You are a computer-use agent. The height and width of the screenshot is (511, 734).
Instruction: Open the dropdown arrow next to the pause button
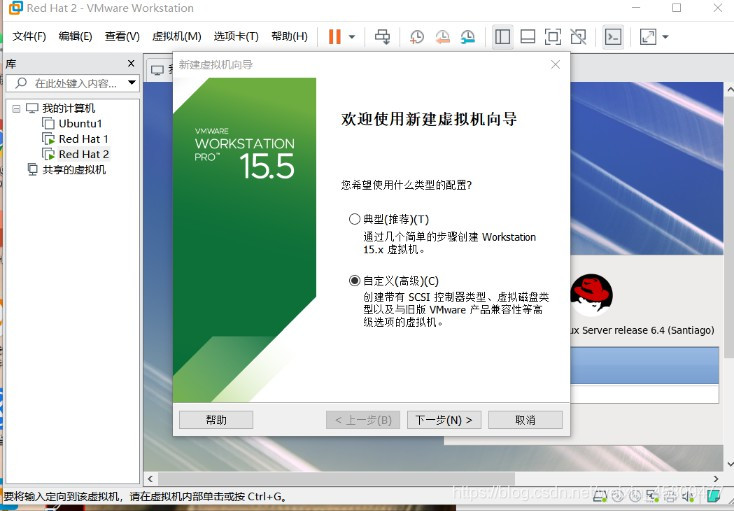pyautogui.click(x=352, y=36)
